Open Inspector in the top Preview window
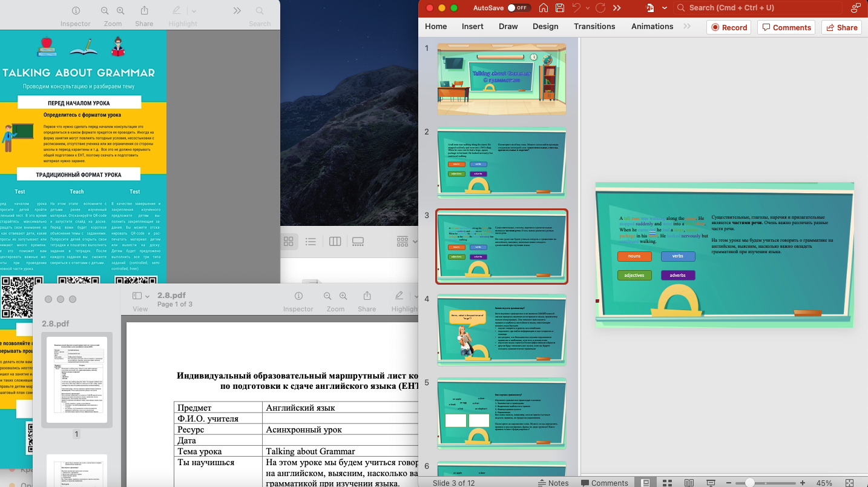868x487 pixels. coord(76,11)
